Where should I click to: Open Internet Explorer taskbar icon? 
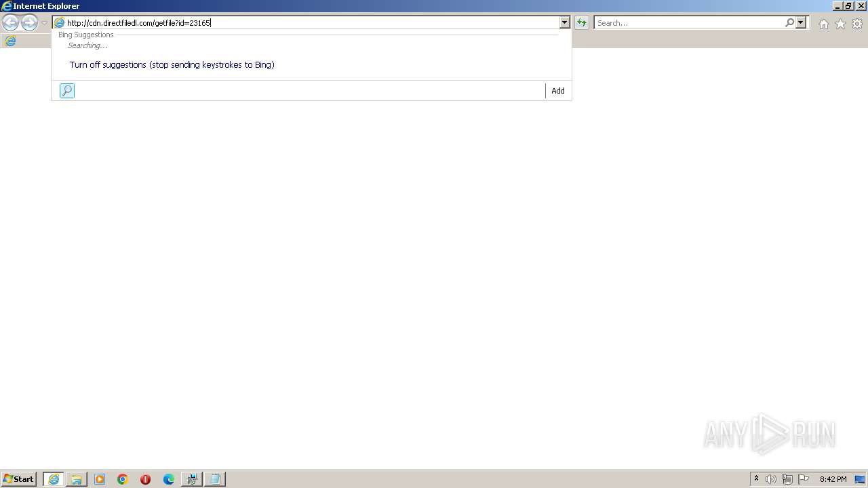[x=54, y=479]
